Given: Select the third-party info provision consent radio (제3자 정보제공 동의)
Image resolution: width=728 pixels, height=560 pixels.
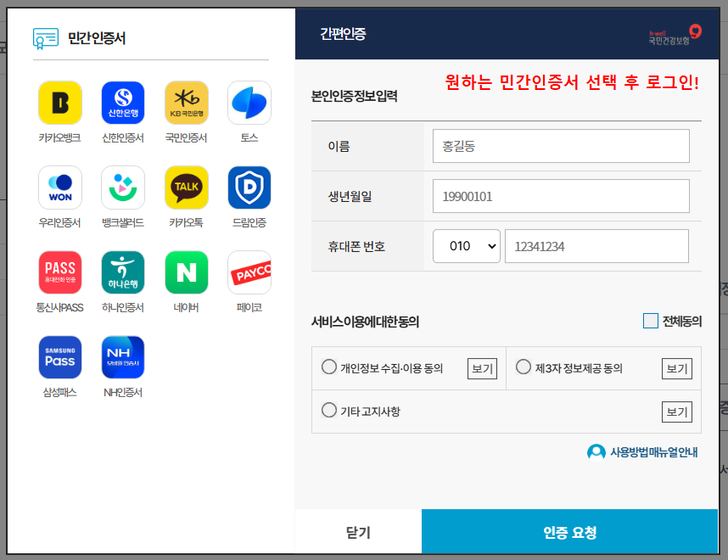Looking at the screenshot, I should (524, 367).
